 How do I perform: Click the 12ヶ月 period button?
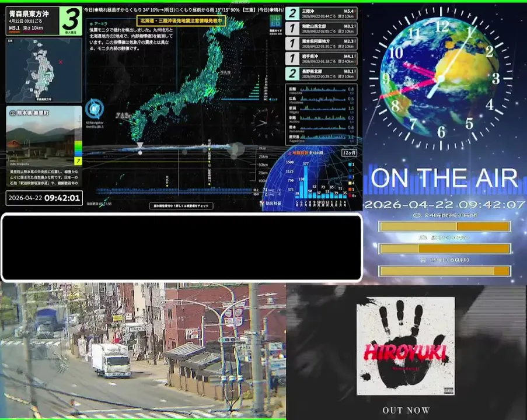[349, 153]
